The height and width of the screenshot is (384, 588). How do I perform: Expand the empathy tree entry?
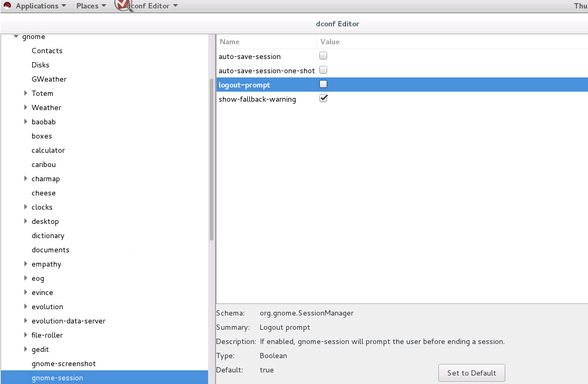(25, 264)
